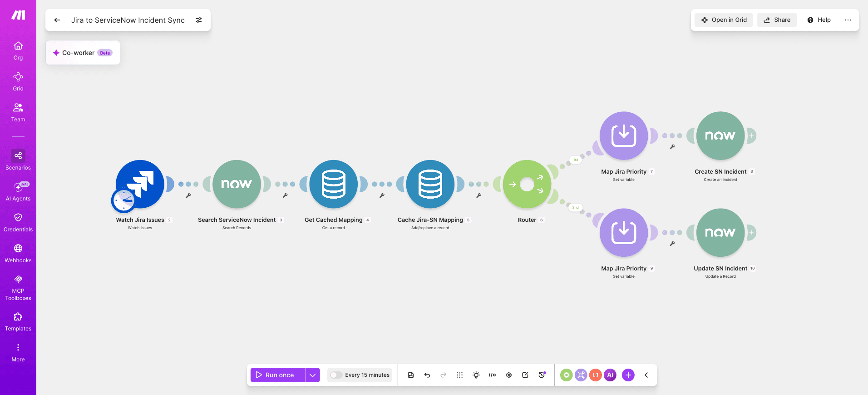This screenshot has height=395, width=868.
Task: Click the green Flow Control tools icon
Action: pos(566,375)
